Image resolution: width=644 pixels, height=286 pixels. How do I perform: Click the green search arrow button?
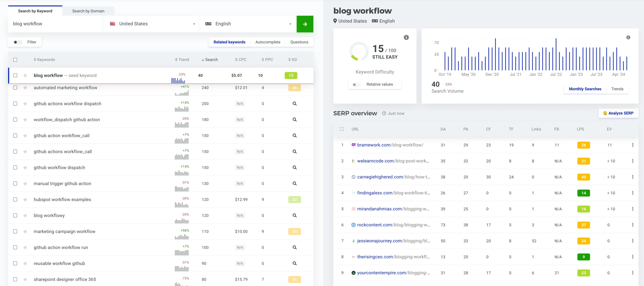click(x=305, y=24)
